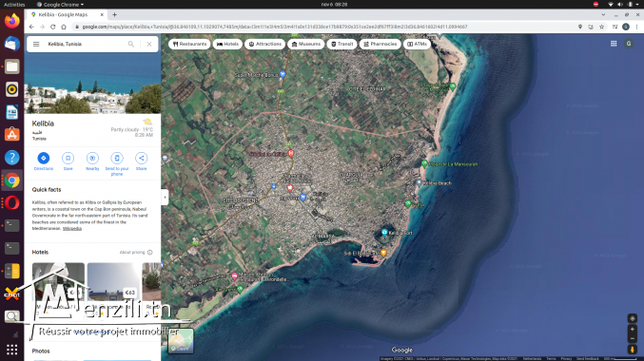Viewport: 644px width, 361px height.
Task: Click the search magnifier icon in search box
Action: tap(131, 44)
